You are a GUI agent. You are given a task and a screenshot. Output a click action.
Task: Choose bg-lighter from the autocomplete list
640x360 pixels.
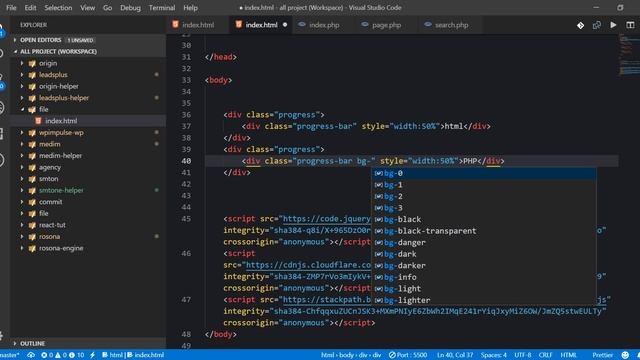click(x=484, y=300)
